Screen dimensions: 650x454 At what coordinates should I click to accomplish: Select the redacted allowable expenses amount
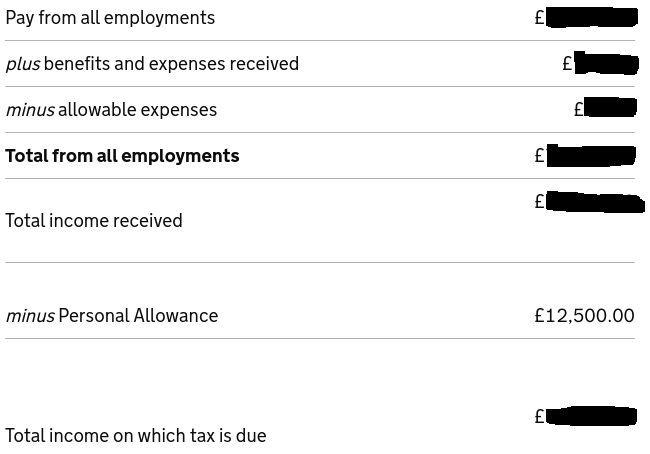610,108
